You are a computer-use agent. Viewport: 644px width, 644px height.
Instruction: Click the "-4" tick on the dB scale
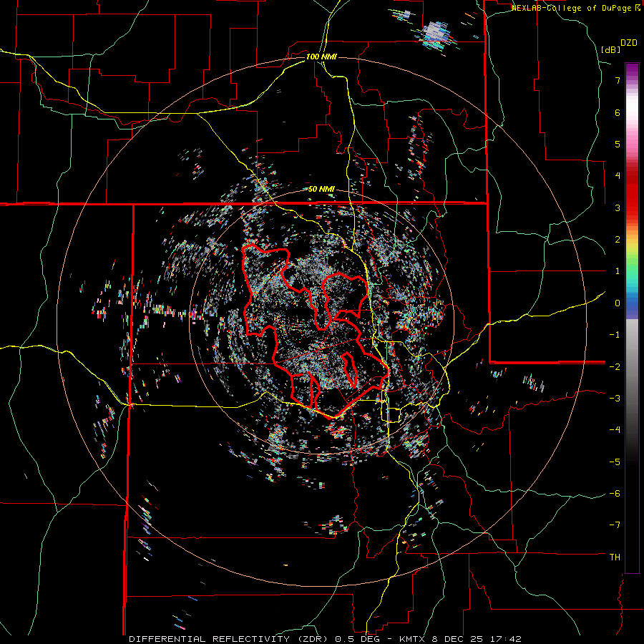tap(615, 429)
